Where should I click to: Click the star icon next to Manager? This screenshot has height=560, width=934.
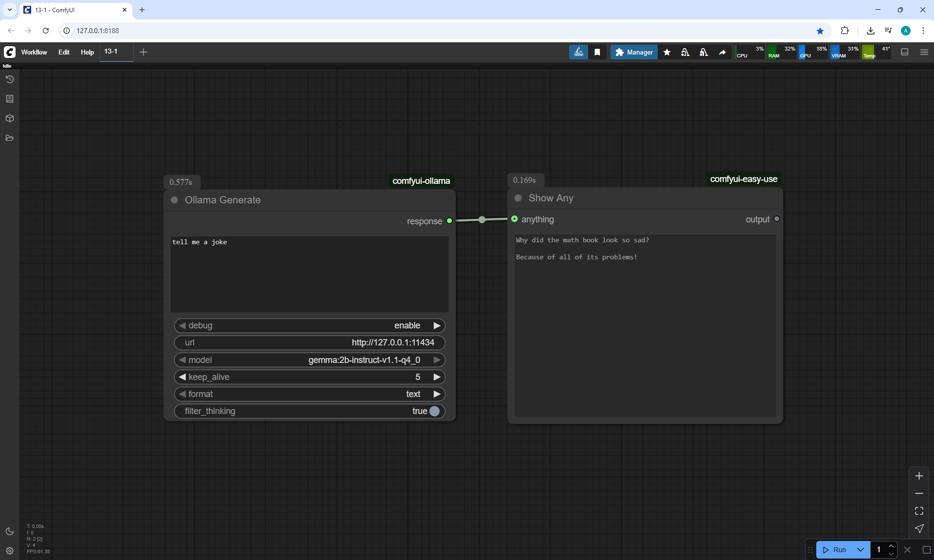pos(667,52)
